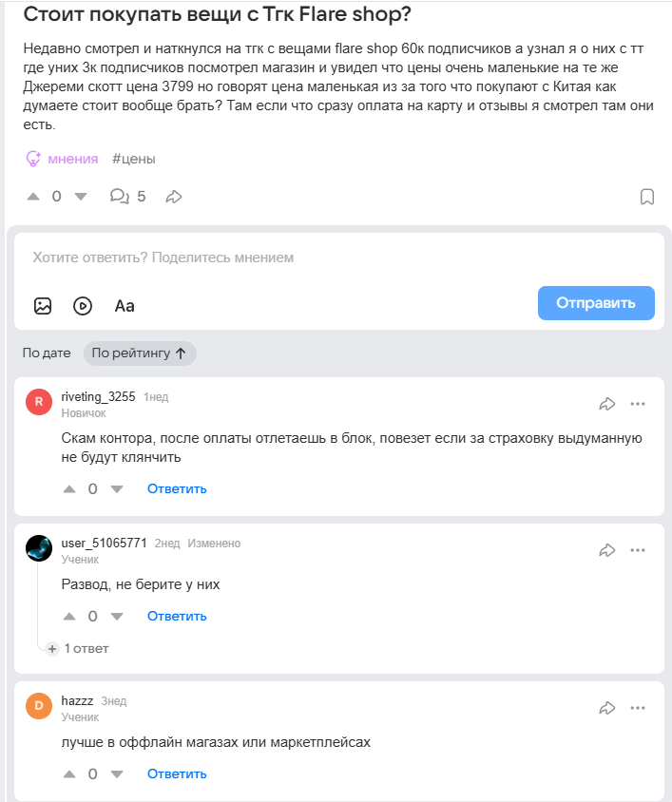Image resolution: width=672 pixels, height=802 pixels.
Task: Share the question using arrow icon
Action: pos(174,197)
